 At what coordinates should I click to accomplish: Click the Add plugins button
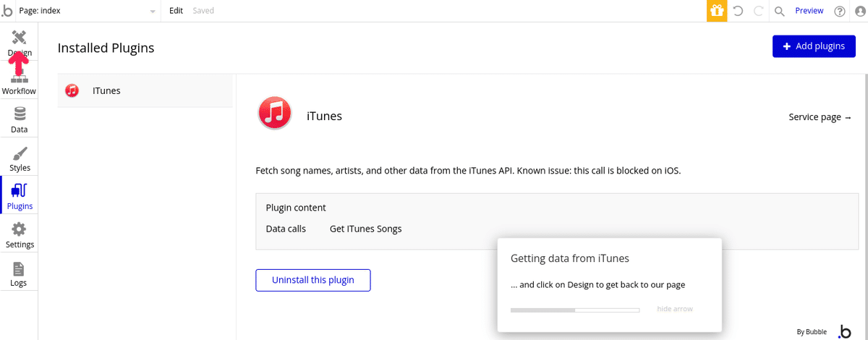(x=814, y=46)
